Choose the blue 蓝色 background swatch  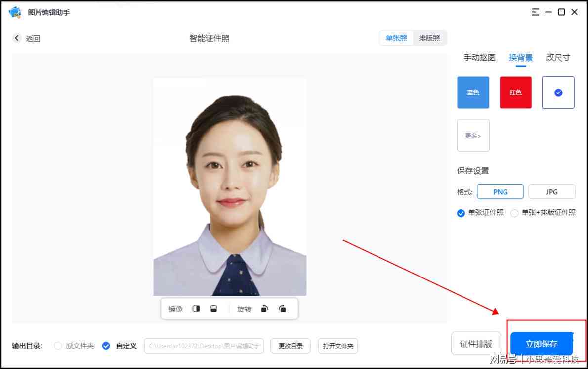[473, 92]
